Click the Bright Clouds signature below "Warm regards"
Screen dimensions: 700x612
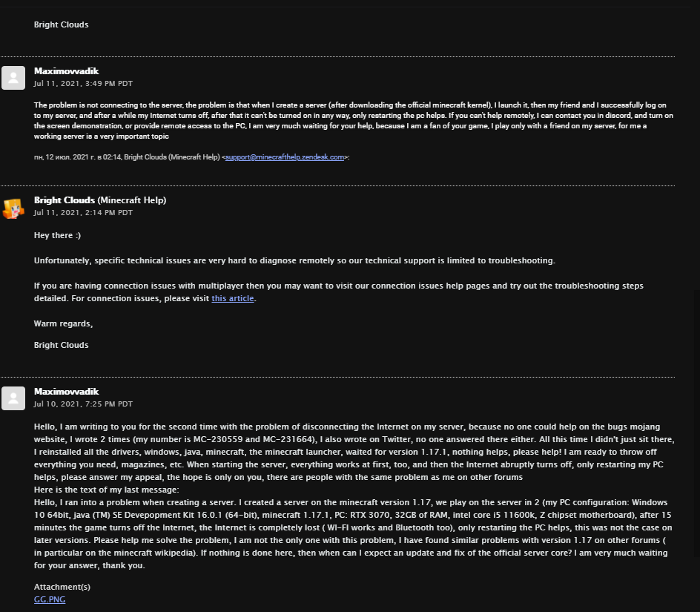tap(61, 345)
